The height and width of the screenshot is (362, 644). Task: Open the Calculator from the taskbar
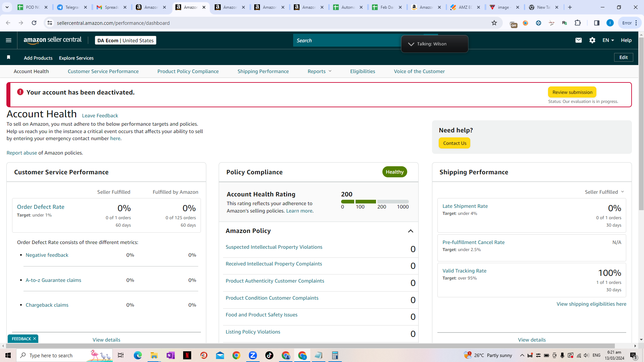pos(335,355)
